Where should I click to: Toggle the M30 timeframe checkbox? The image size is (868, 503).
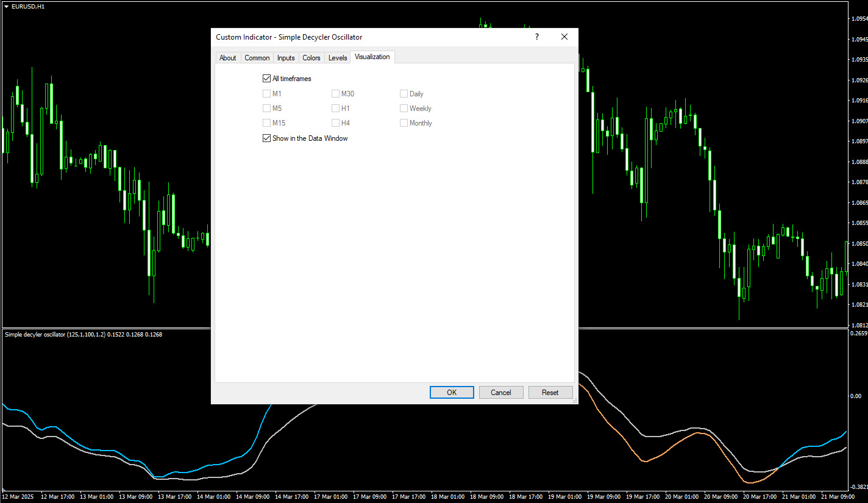335,94
